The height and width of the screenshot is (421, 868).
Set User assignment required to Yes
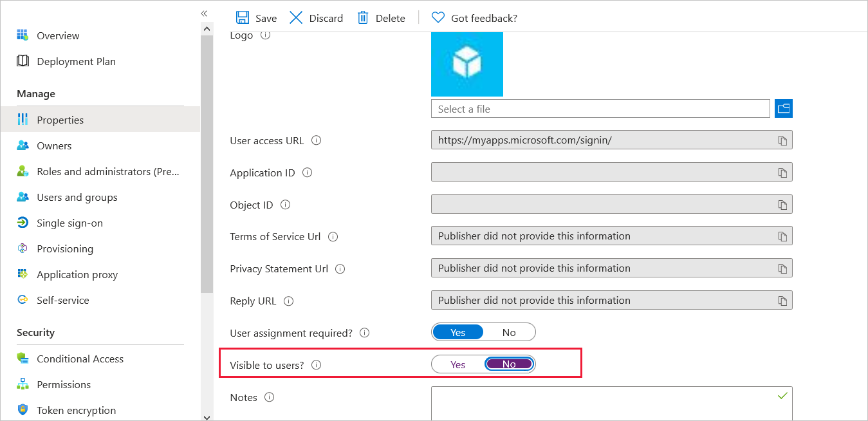point(458,332)
